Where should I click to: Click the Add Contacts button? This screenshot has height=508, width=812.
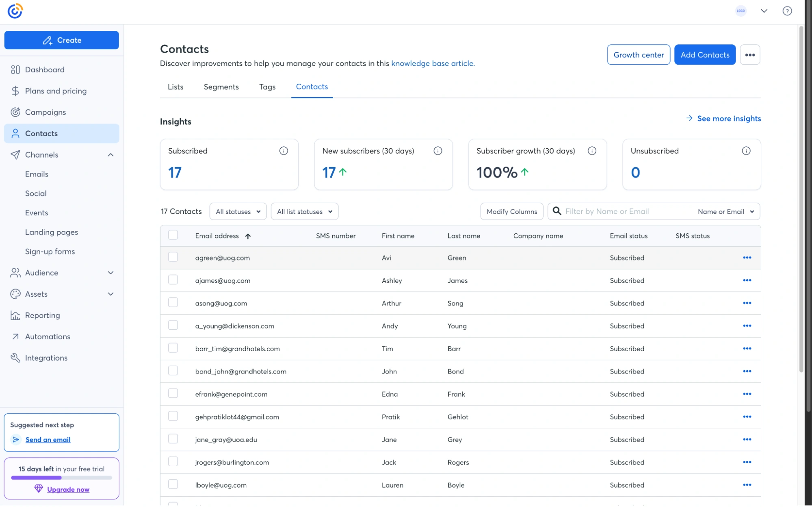[x=705, y=54]
